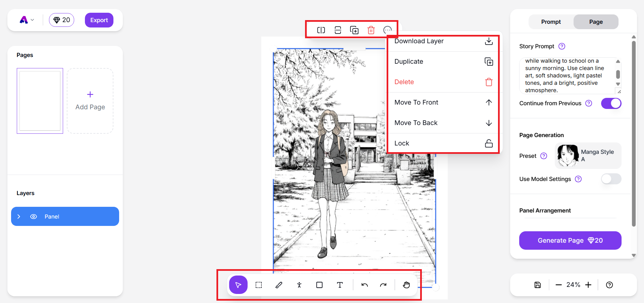Screen dimensions: 644x303
Task: Disable Continue from Previous
Action: point(611,103)
